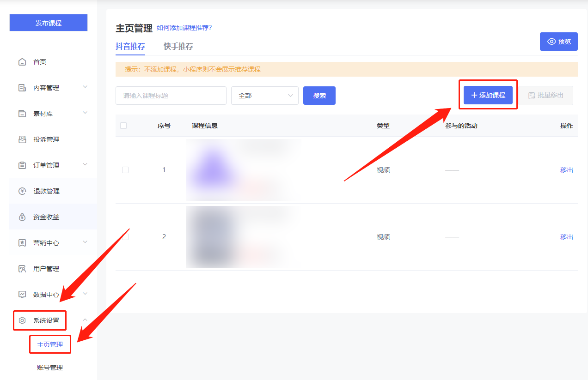
Task: Collapse the 系统设置 chevron
Action: tap(85, 320)
